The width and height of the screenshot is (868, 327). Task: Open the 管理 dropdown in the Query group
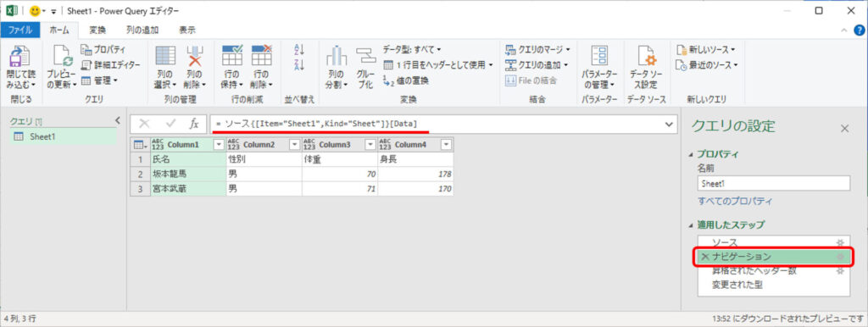tap(100, 80)
